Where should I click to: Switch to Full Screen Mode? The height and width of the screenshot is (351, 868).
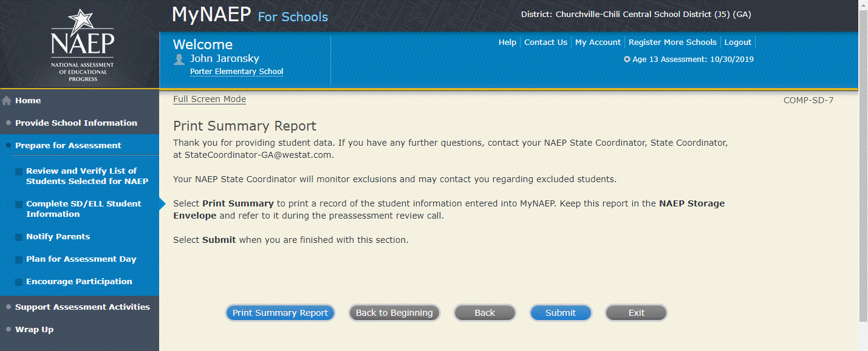pos(210,100)
